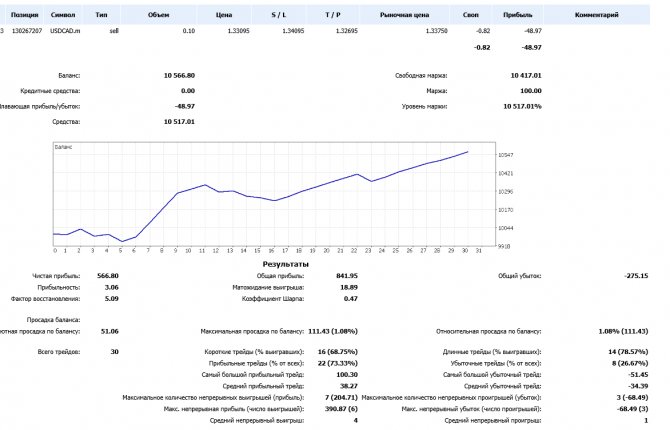Click the Общая прибыль value 841.95
Screen dimensions: 670x430
click(347, 276)
